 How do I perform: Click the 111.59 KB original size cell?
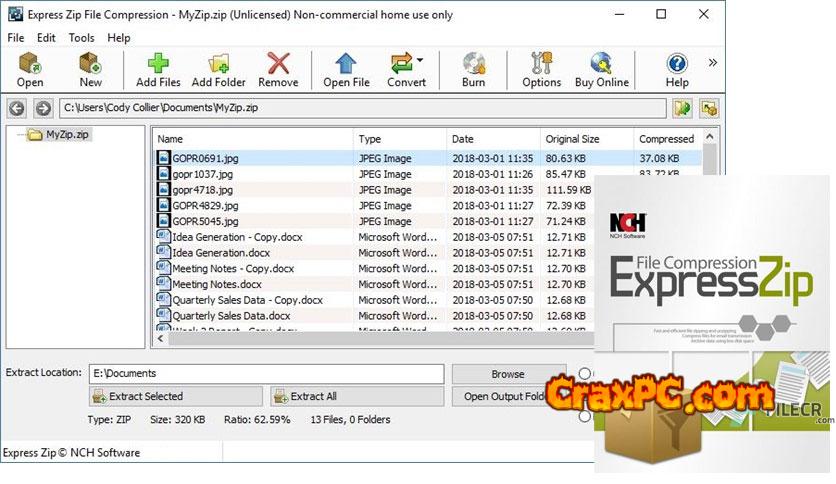[568, 190]
